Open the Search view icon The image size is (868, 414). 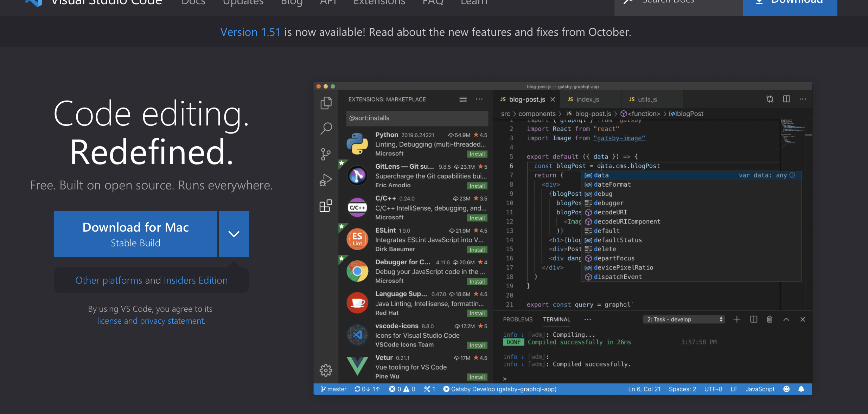(326, 129)
